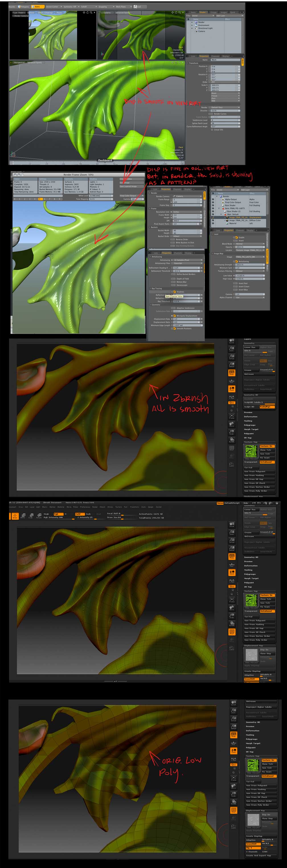
Task: Toggle visibility eye of Final Color Output layer
Action: point(213,202)
